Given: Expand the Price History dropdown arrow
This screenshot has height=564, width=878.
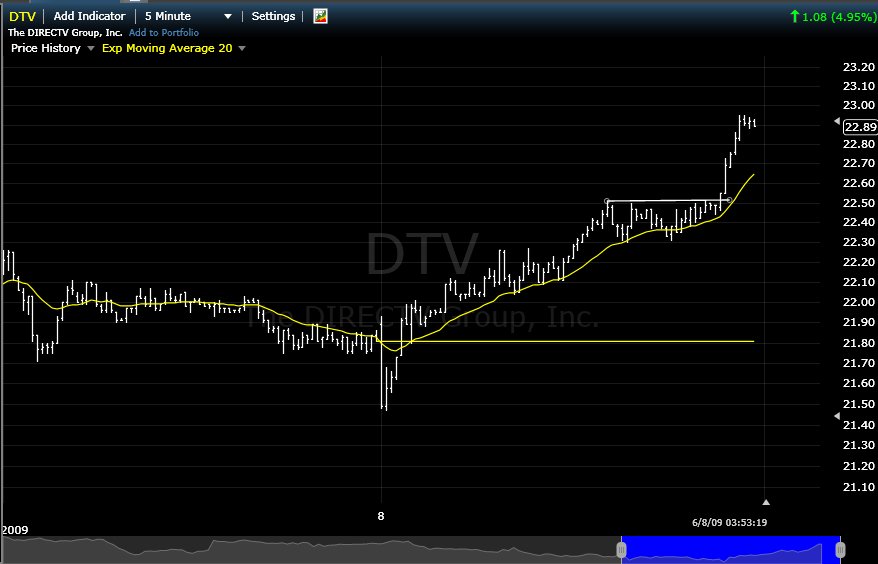Looking at the screenshot, I should [91, 49].
